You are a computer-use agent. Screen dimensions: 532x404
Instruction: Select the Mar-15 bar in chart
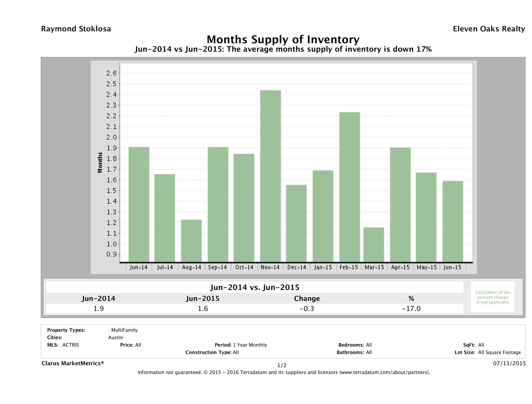pos(374,244)
